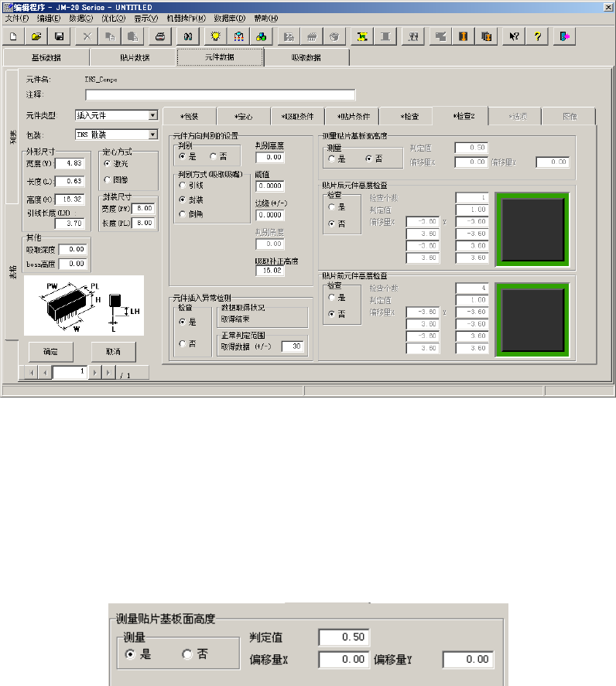Open the *贴片条件 sub-tab
Viewport: 616px width, 686px height.
tap(353, 116)
